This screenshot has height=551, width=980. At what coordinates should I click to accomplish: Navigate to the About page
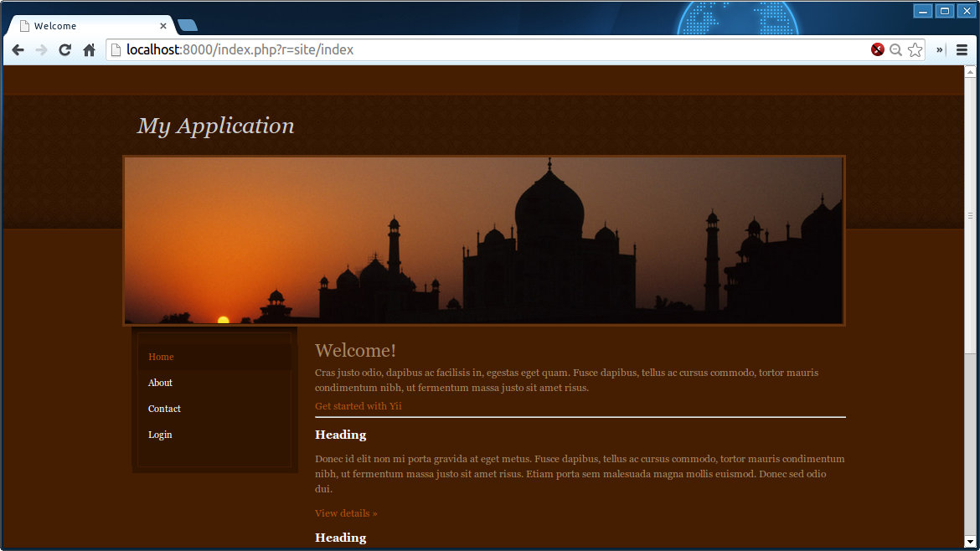[x=160, y=383]
